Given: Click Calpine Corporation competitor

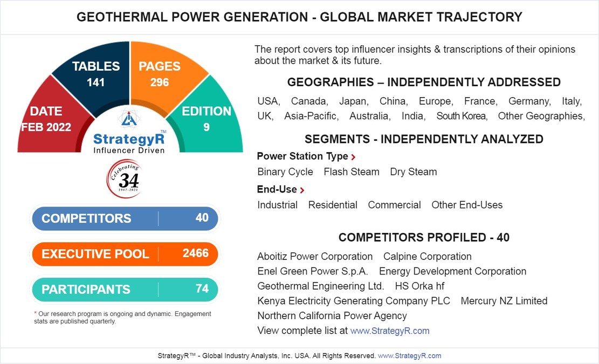Looking at the screenshot, I should click(x=428, y=257).
